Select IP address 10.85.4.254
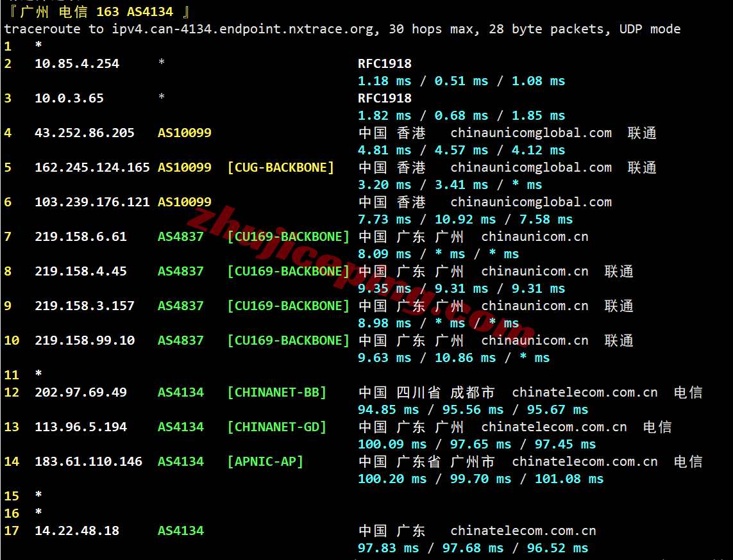The width and height of the screenshot is (733, 560). click(77, 63)
